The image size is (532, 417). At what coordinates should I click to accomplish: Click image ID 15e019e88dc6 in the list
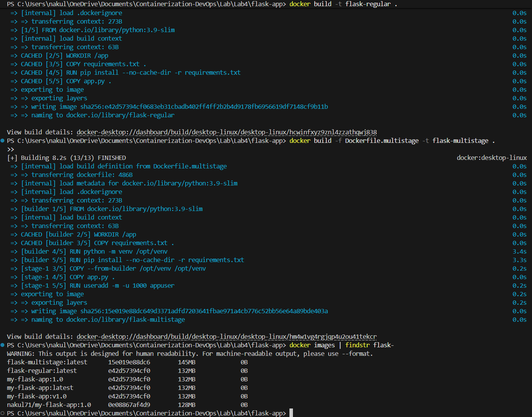tap(129, 362)
